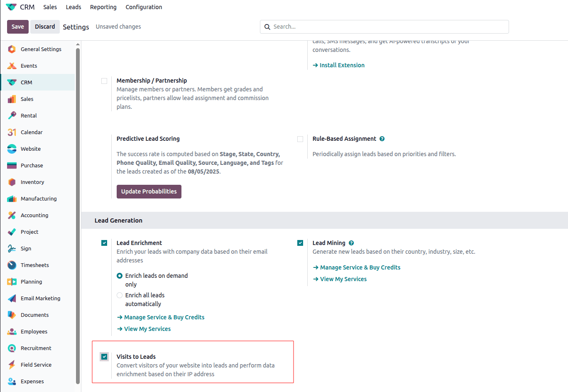
Task: Open Calendar settings via its icon
Action: coord(12,132)
